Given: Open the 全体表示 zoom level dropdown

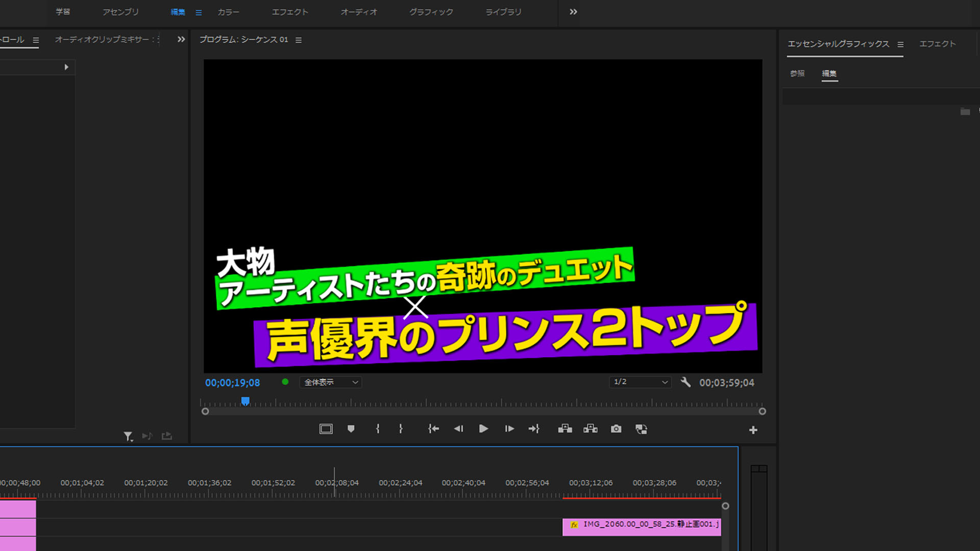Looking at the screenshot, I should pos(331,382).
